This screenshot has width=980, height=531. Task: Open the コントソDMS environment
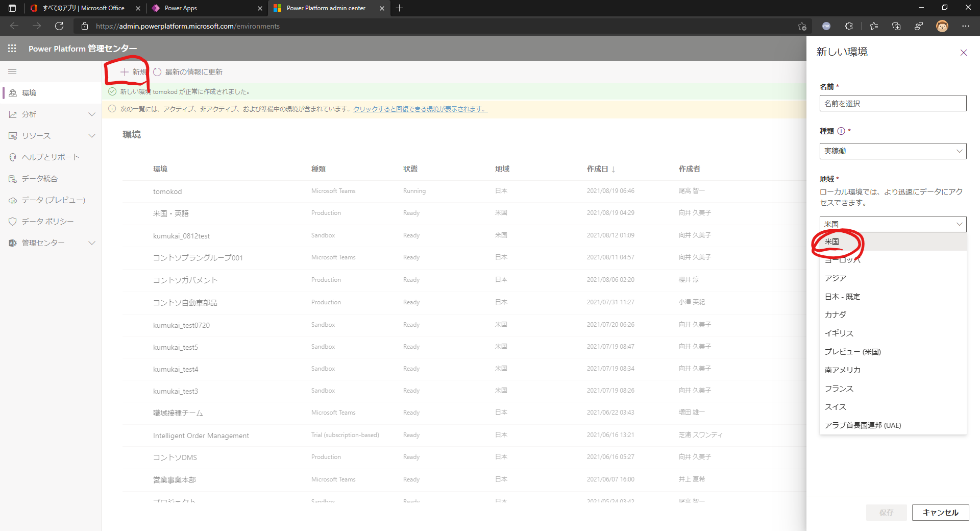175,457
